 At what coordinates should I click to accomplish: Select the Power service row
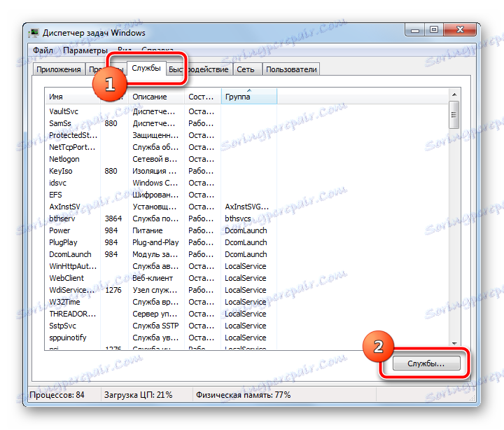(160, 230)
